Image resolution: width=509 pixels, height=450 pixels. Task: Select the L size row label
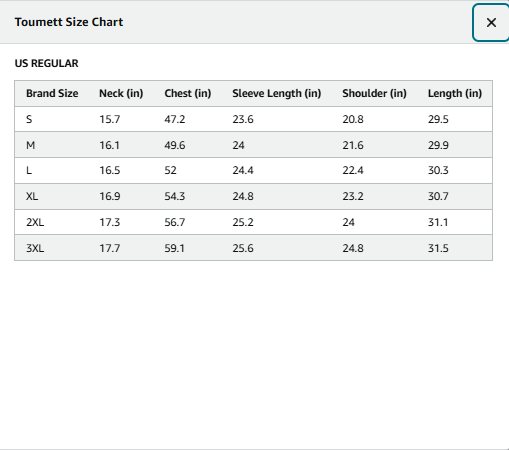[29, 170]
